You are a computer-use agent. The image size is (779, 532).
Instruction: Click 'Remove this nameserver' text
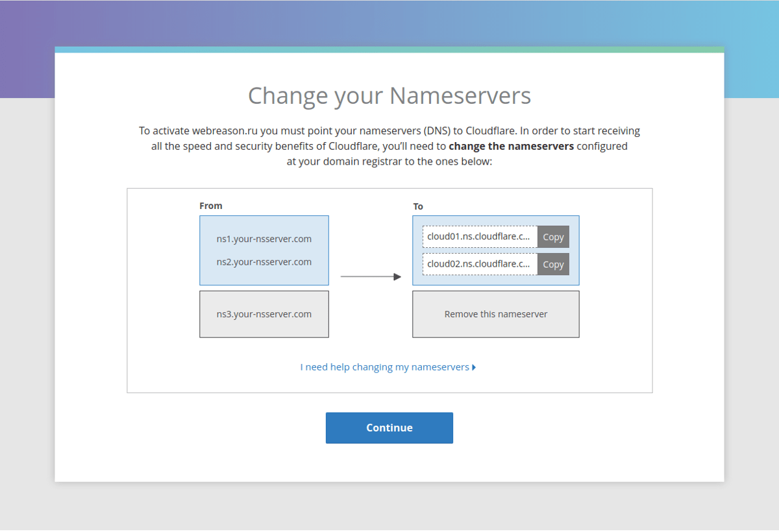pyautogui.click(x=496, y=314)
